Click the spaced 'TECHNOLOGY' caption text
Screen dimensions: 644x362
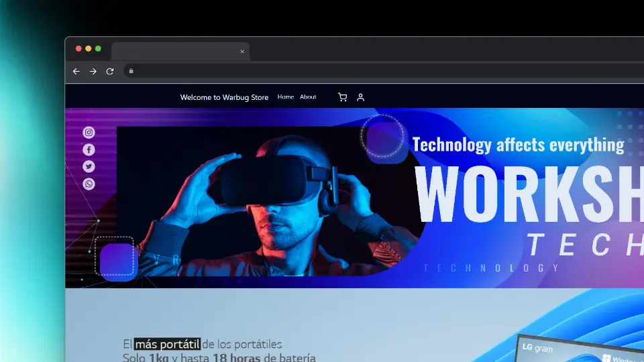click(491, 268)
